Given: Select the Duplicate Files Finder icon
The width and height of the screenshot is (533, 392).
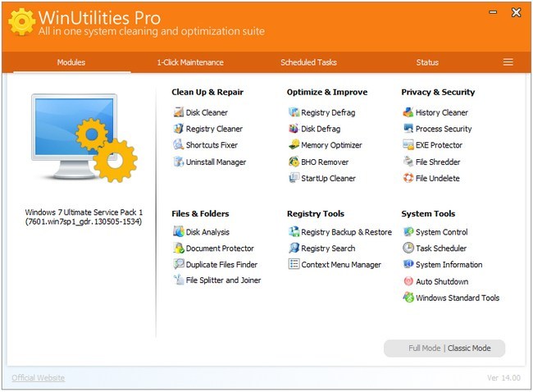Looking at the screenshot, I should 179,264.
